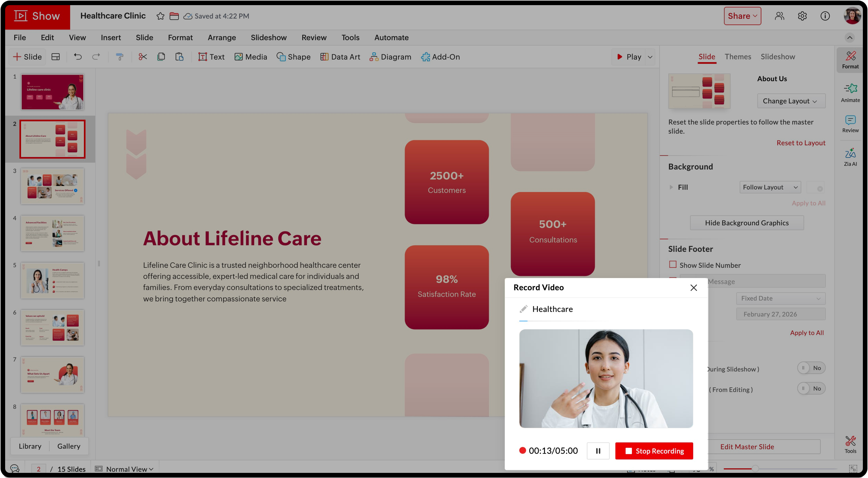The height and width of the screenshot is (478, 868).
Task: Open the Change Layout dropdown
Action: click(791, 101)
